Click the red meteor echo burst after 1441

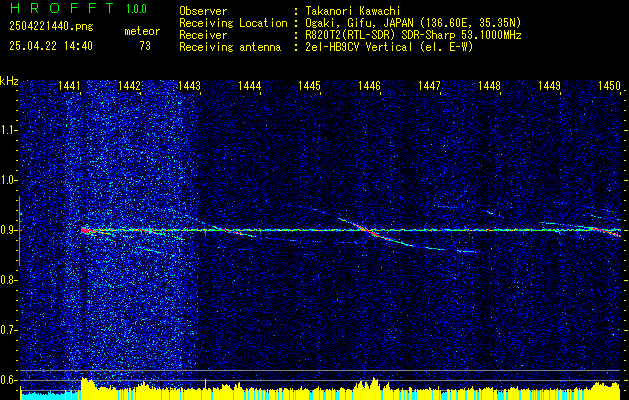pyautogui.click(x=86, y=230)
